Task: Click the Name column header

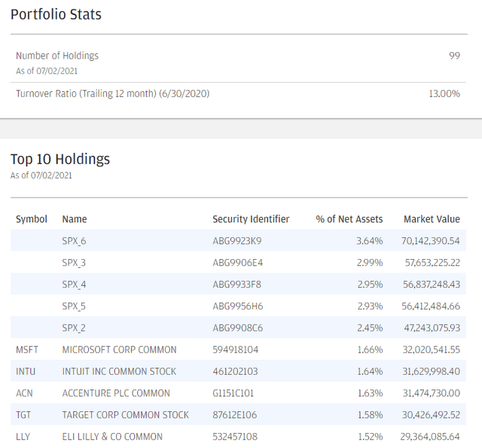Action: 75,219
